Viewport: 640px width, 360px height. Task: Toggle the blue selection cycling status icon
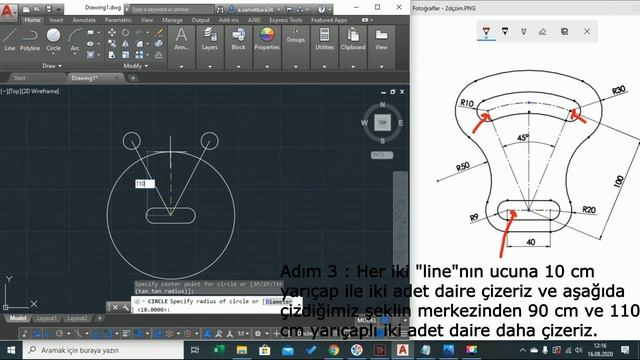pos(138,334)
